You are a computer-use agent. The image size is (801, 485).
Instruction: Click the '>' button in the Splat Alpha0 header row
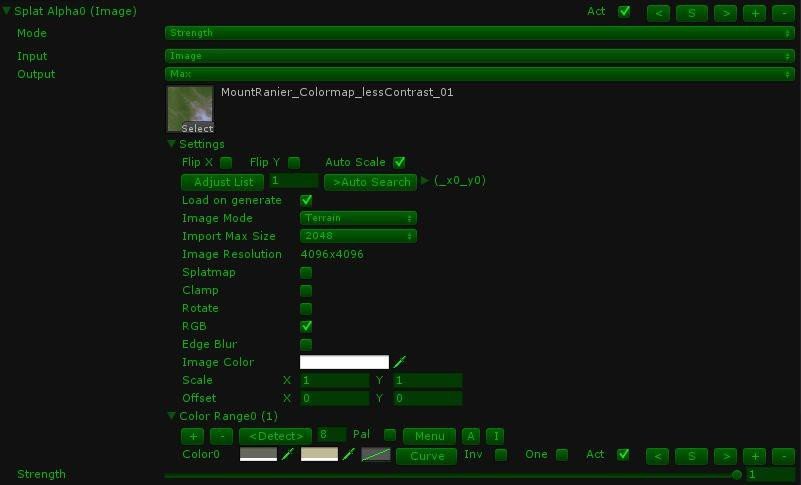[x=725, y=13]
